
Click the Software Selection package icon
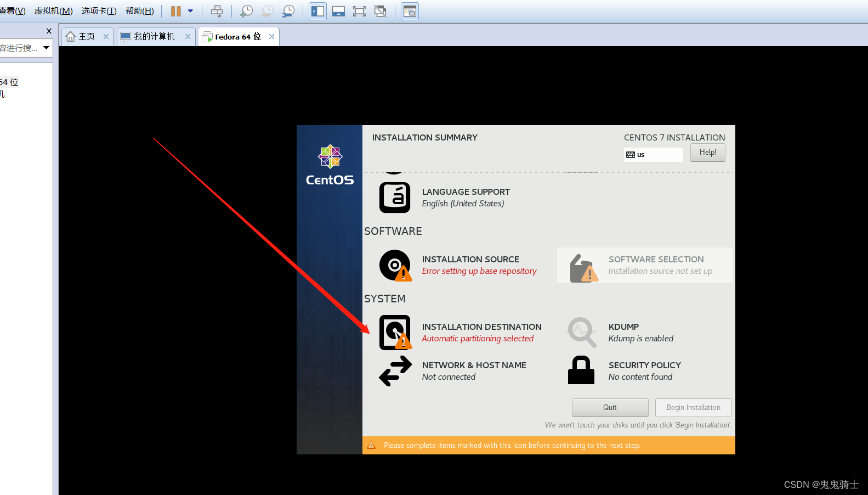click(583, 268)
